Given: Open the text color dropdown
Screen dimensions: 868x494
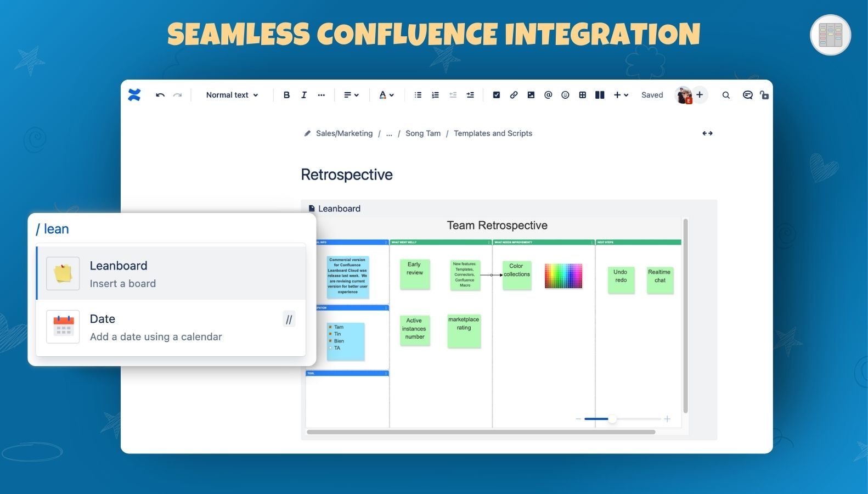Looking at the screenshot, I should [x=386, y=95].
